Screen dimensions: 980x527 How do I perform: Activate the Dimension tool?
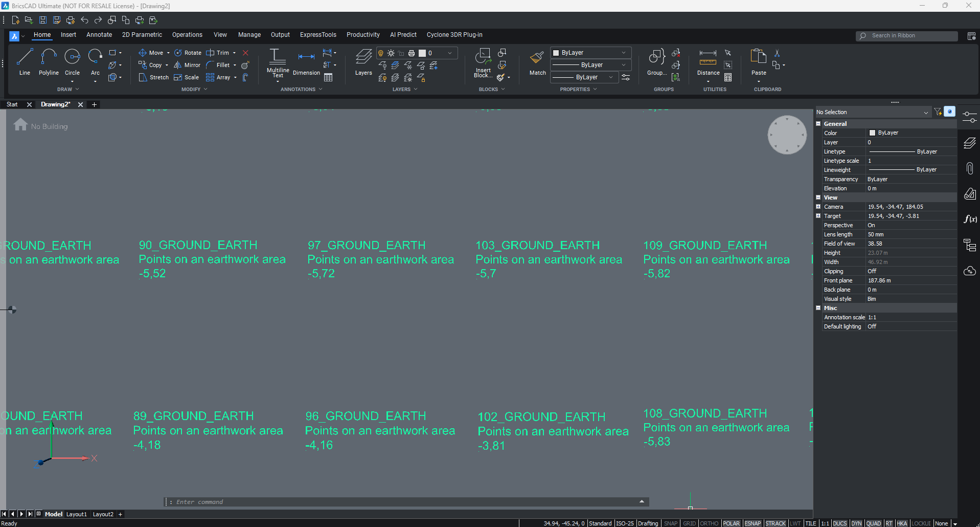point(306,57)
